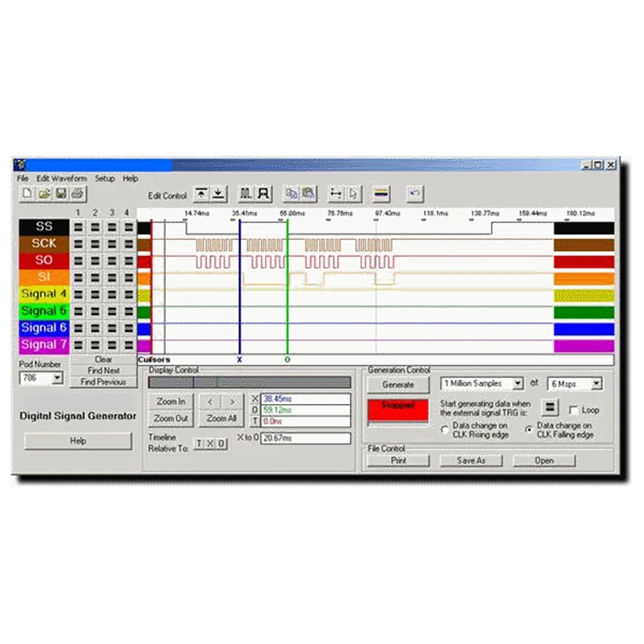Click Signal 4 pattern button in column 1

tap(78, 295)
